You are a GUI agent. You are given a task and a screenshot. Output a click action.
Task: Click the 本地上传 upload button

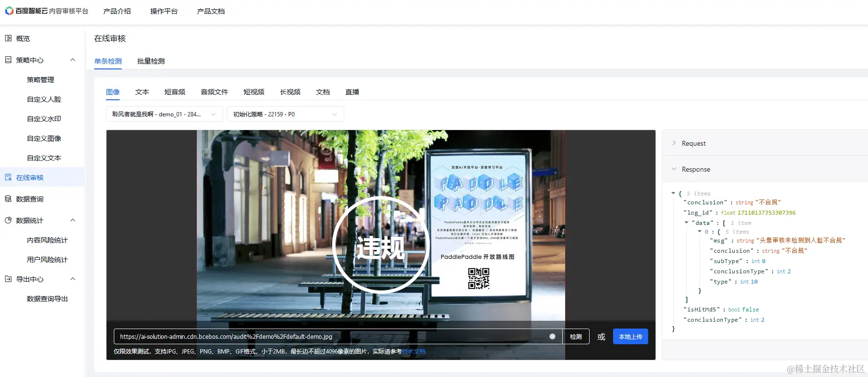pyautogui.click(x=631, y=336)
